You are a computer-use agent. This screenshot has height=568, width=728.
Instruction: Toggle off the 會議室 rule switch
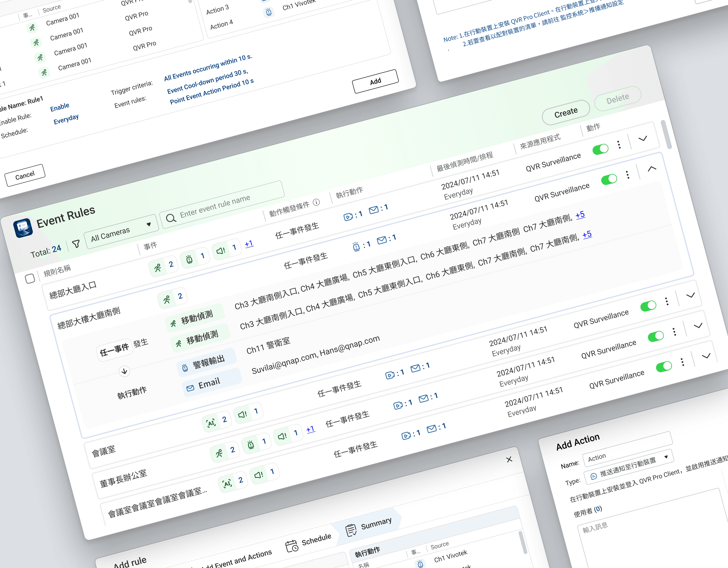[x=648, y=306]
